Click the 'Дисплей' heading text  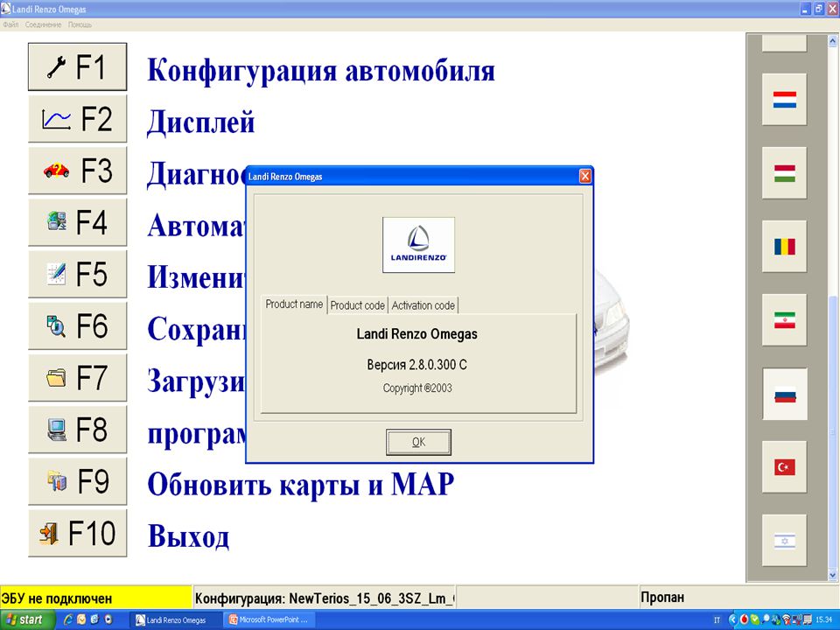[x=201, y=122]
